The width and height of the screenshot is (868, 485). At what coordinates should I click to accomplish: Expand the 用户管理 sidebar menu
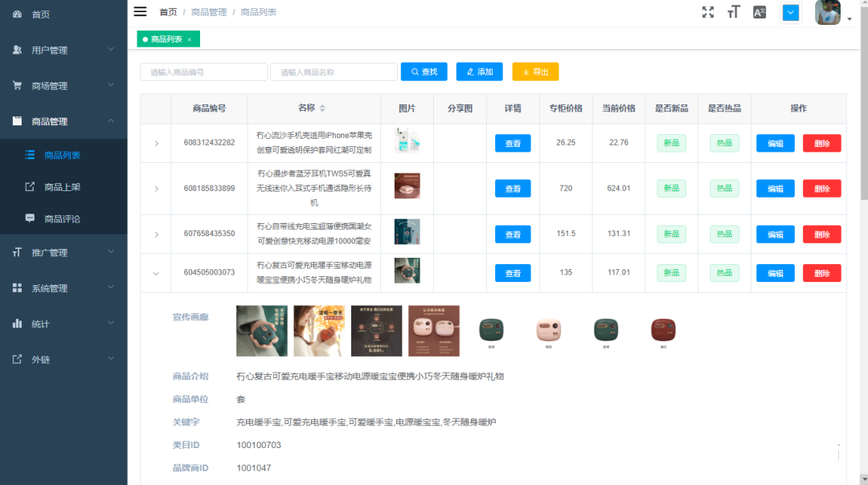[x=63, y=50]
